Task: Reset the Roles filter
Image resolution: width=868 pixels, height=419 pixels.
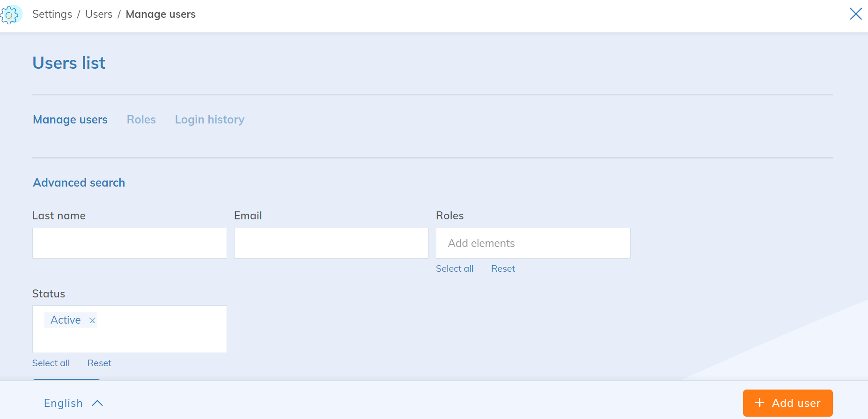Action: pyautogui.click(x=503, y=269)
